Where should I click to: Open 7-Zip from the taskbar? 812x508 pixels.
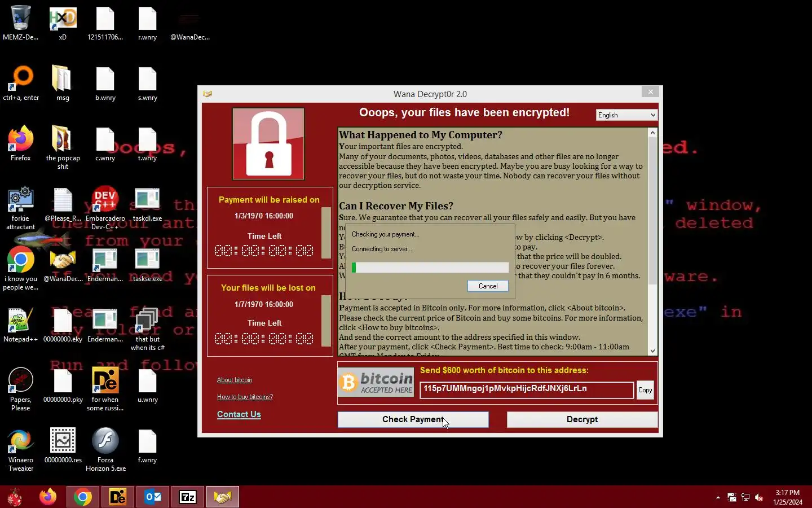(x=188, y=497)
